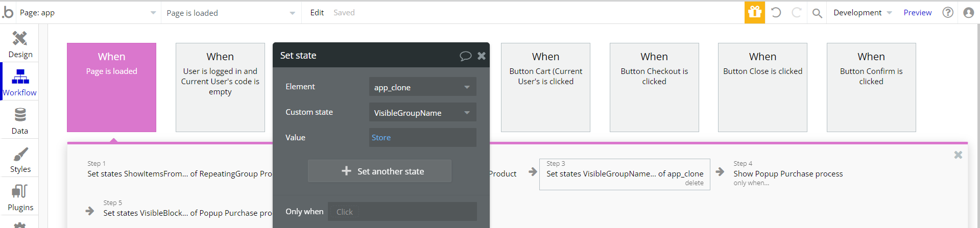Click the Set state dialog title

pyautogui.click(x=298, y=55)
